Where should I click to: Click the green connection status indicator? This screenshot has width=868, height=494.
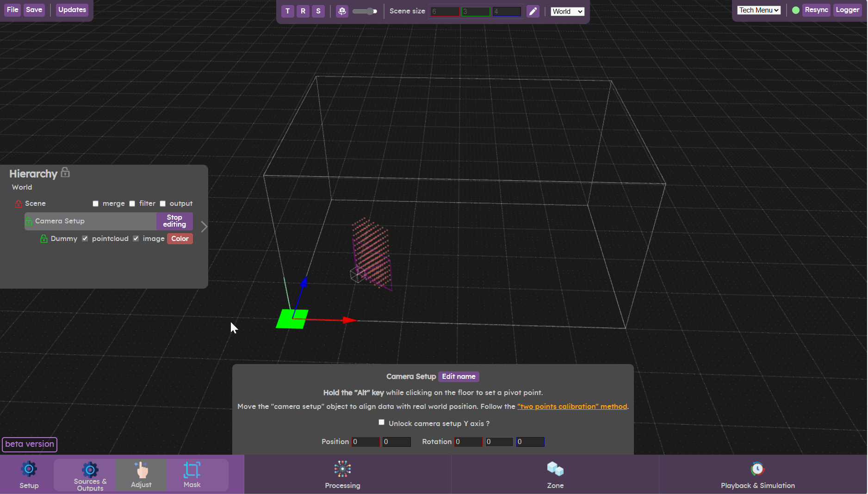pos(796,10)
